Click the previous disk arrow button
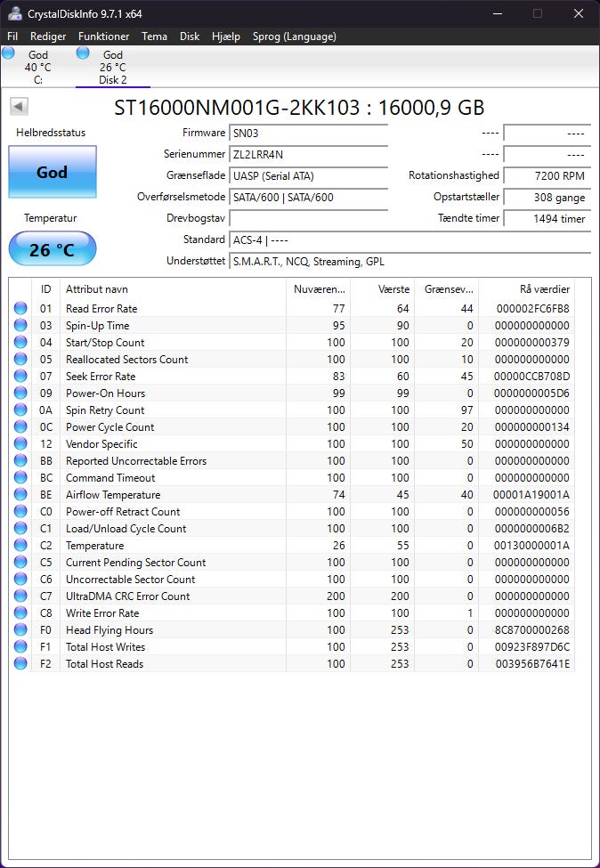The image size is (600, 868). [19, 107]
